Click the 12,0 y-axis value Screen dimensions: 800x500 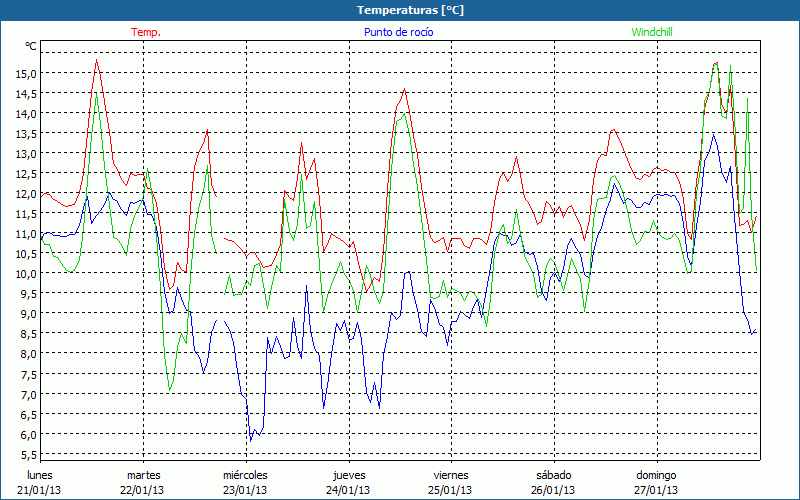pos(26,194)
